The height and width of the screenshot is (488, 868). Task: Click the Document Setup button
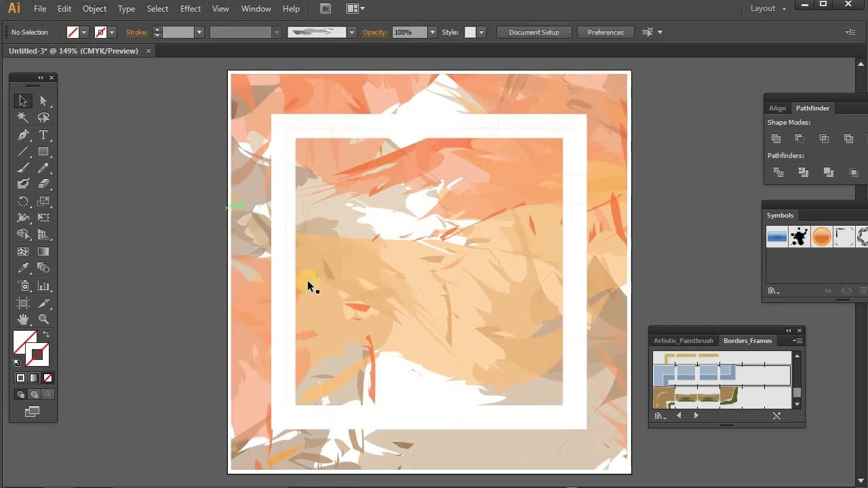click(x=534, y=32)
